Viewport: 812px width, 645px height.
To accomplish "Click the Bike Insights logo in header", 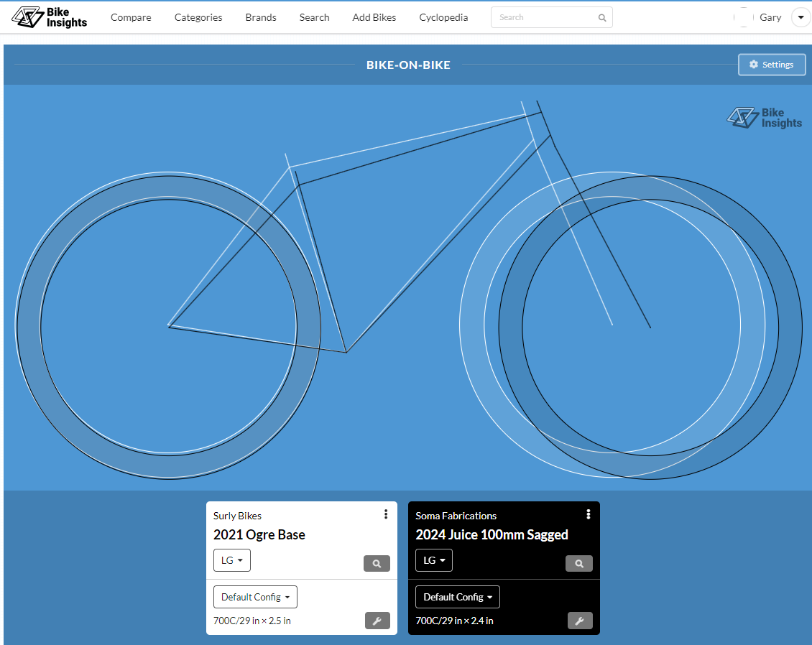I will pyautogui.click(x=50, y=17).
